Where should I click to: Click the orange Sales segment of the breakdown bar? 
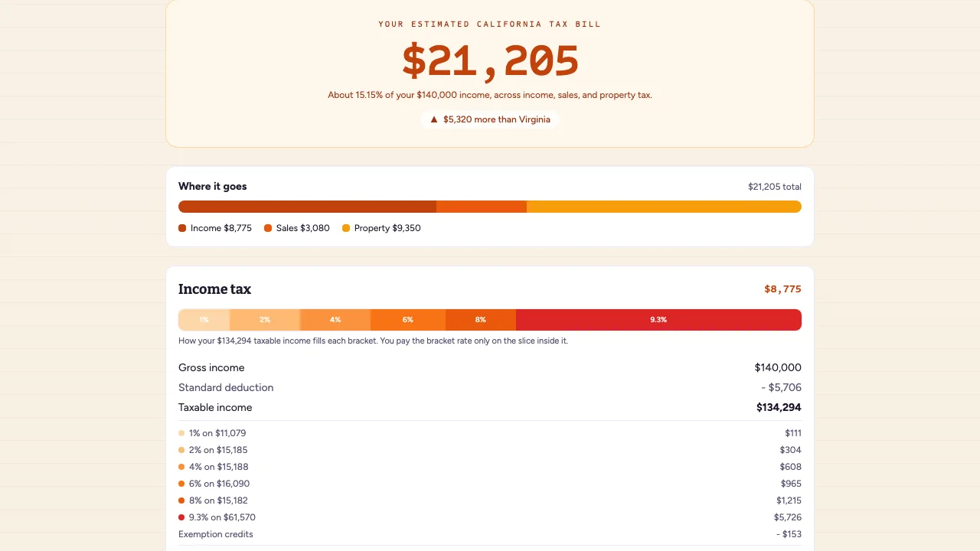point(482,207)
